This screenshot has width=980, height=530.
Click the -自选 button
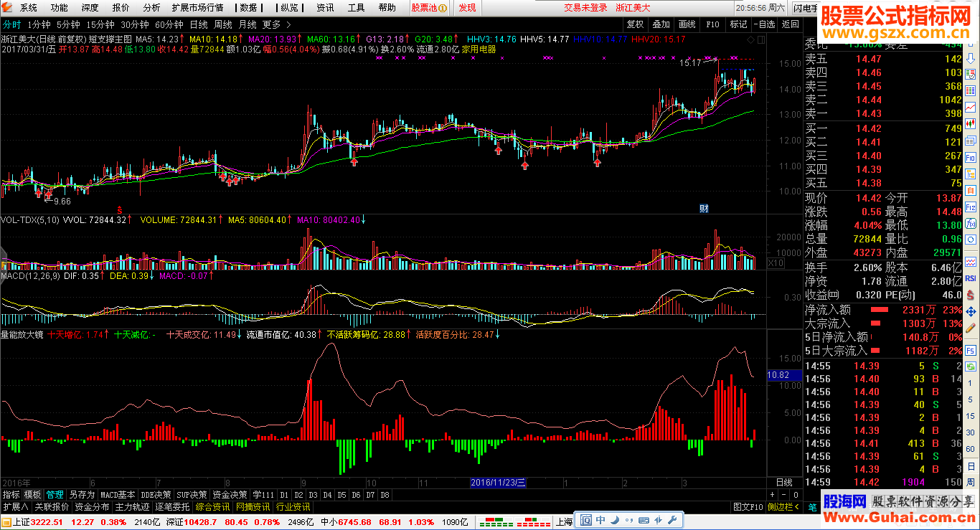point(765,24)
